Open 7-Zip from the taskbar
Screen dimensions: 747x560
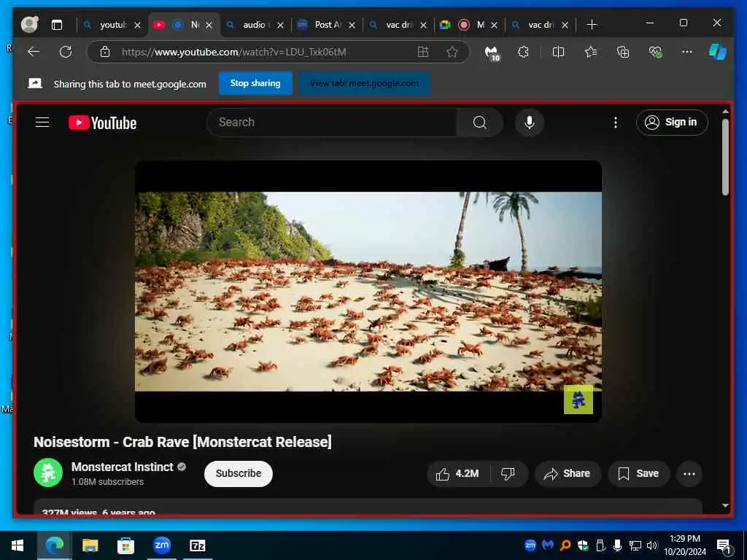[x=197, y=545]
